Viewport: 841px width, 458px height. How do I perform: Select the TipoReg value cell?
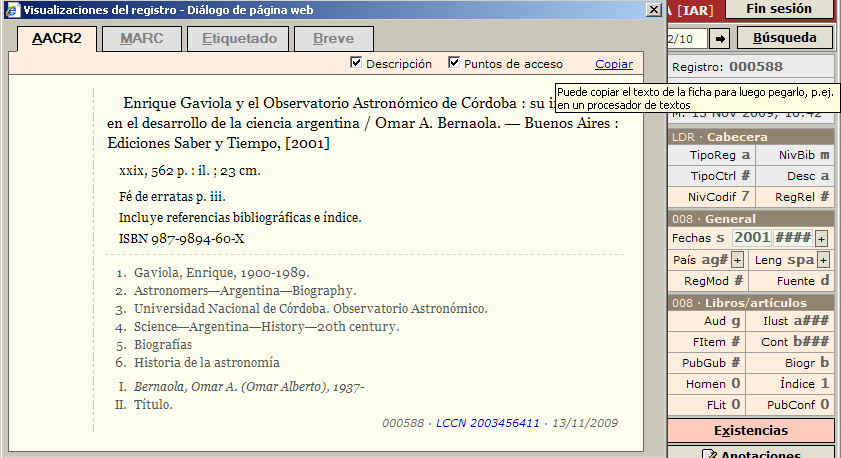(x=745, y=155)
